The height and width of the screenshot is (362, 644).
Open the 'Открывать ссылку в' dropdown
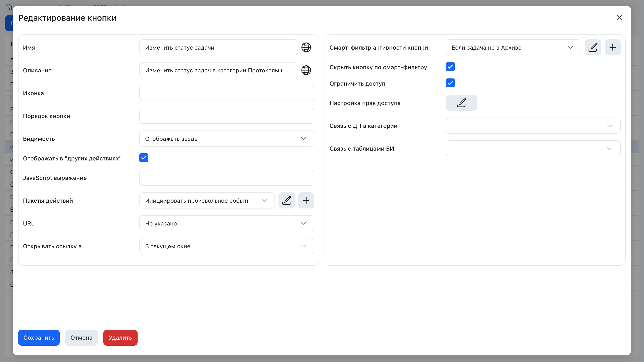click(227, 246)
